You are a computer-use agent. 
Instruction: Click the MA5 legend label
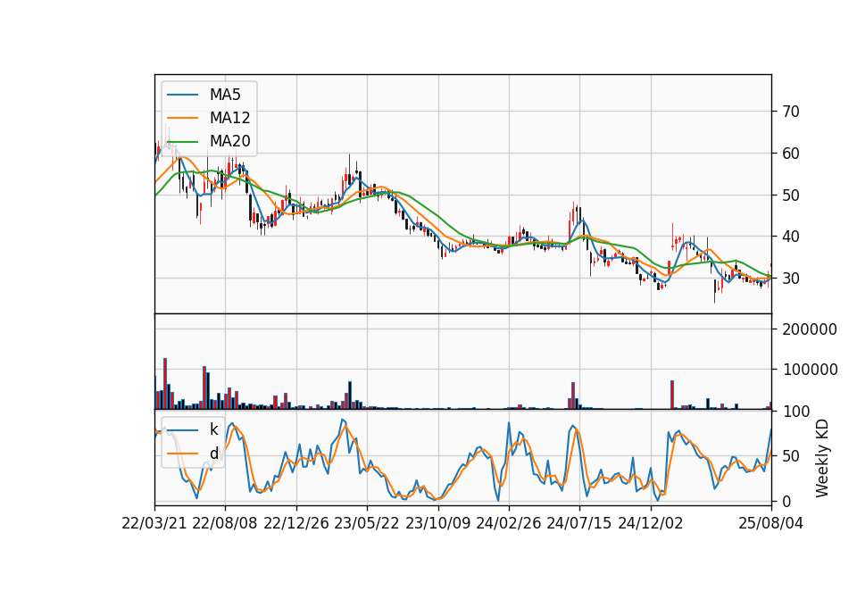tap(225, 95)
